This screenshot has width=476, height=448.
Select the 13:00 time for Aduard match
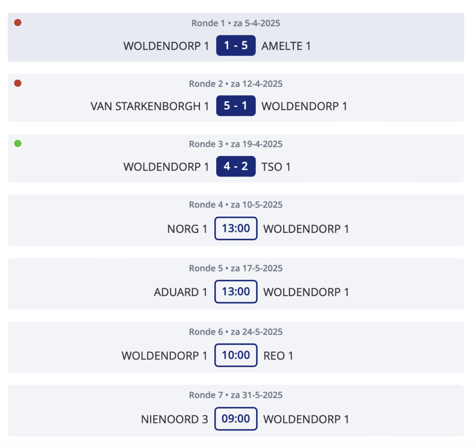point(236,292)
